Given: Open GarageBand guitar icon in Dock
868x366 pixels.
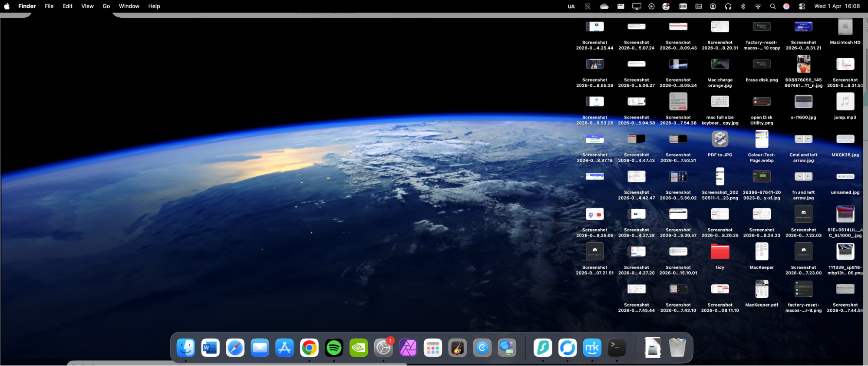Looking at the screenshot, I should [x=458, y=348].
